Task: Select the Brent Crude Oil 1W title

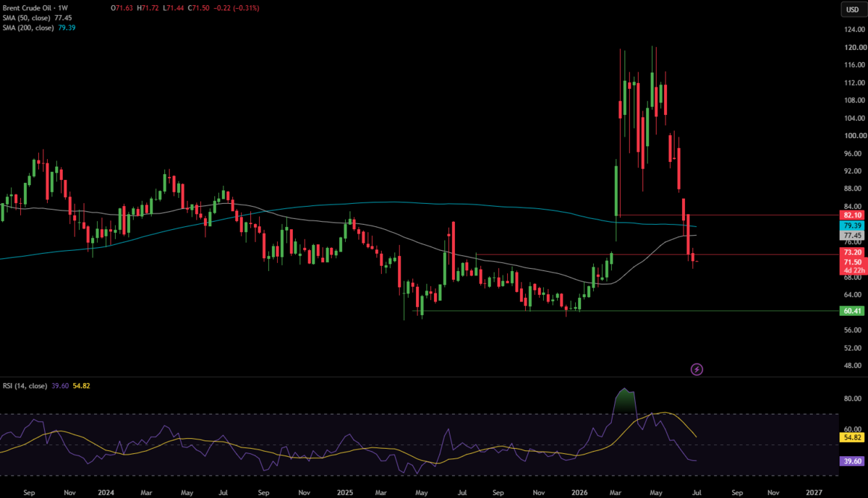Action: [x=34, y=8]
